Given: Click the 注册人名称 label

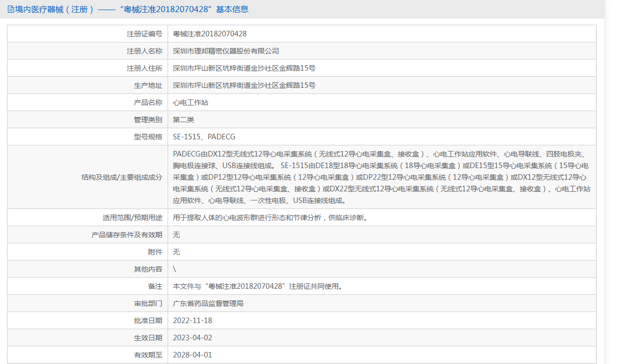Looking at the screenshot, I should (144, 51).
